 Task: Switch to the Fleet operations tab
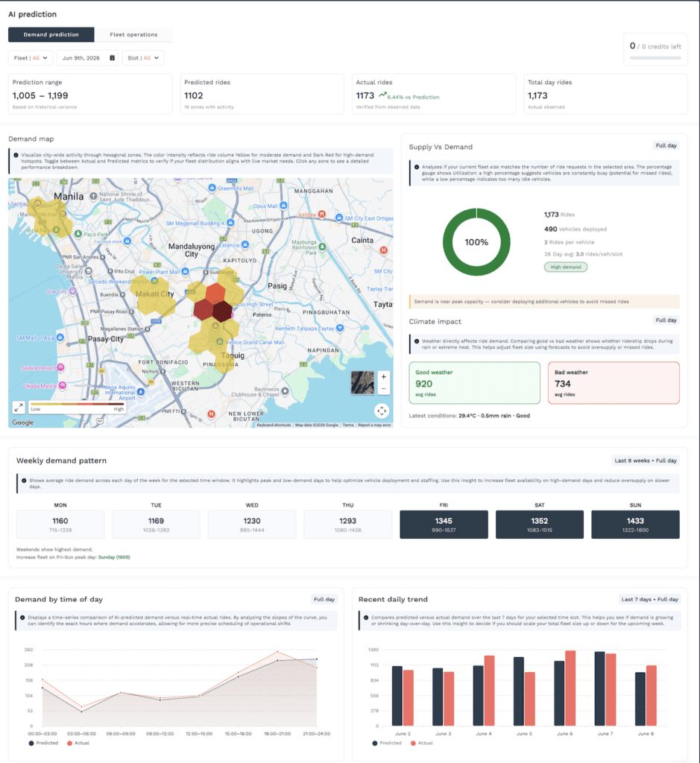coord(133,34)
